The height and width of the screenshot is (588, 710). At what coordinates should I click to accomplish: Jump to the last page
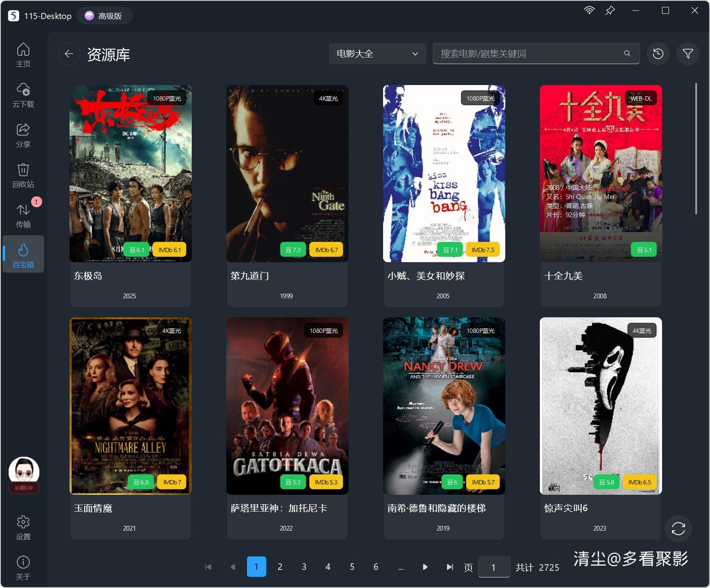[x=449, y=567]
